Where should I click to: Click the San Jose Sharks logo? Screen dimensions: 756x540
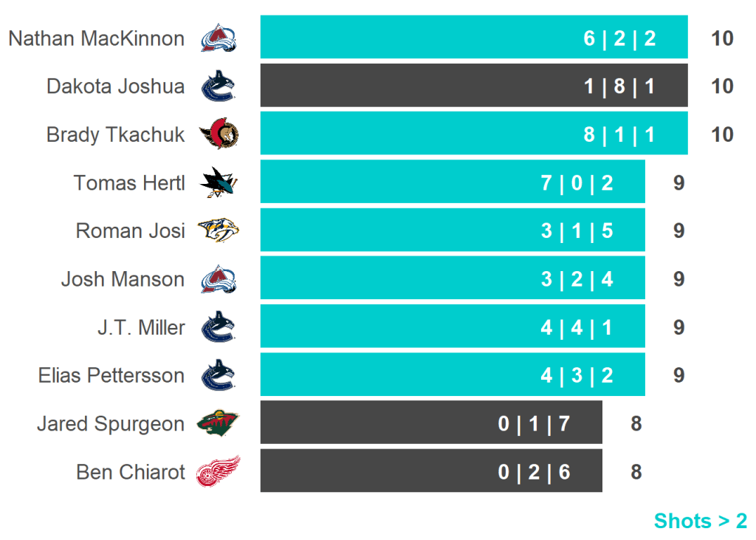(219, 182)
